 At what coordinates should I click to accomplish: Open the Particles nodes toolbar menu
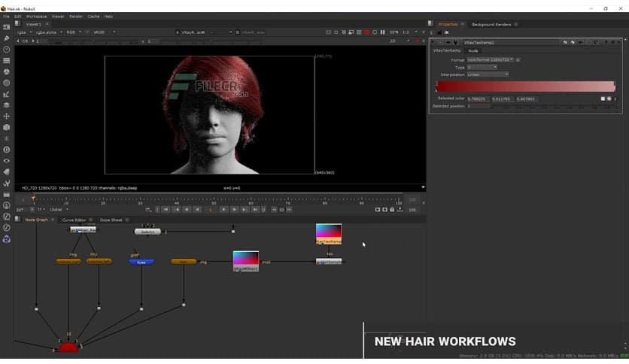pos(7,138)
